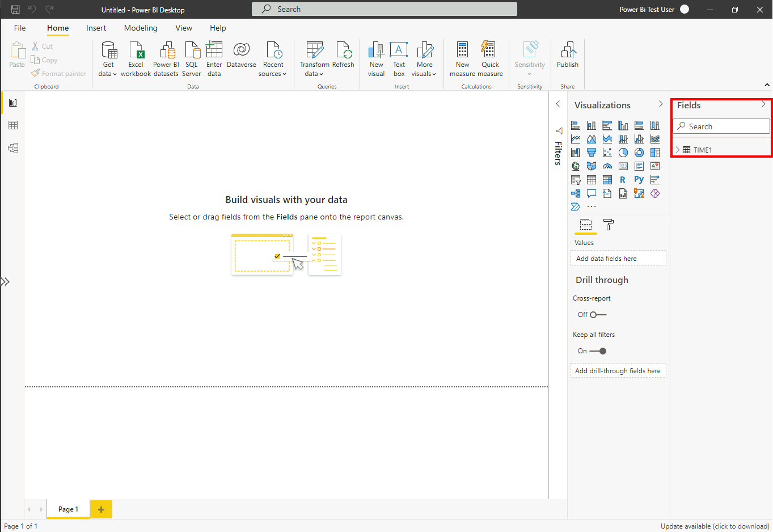The height and width of the screenshot is (532, 773).
Task: Switch to Data view in left sidebar
Action: (x=13, y=125)
